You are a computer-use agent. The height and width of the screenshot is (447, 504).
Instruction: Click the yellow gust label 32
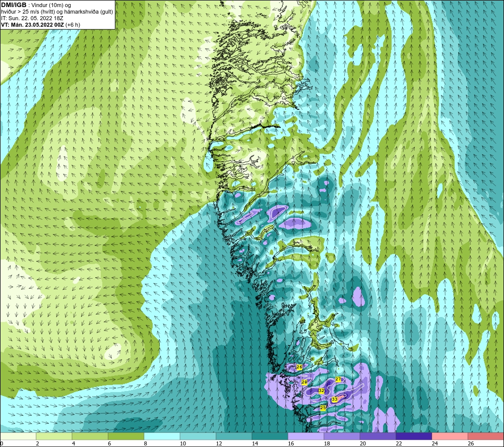pos(322,391)
